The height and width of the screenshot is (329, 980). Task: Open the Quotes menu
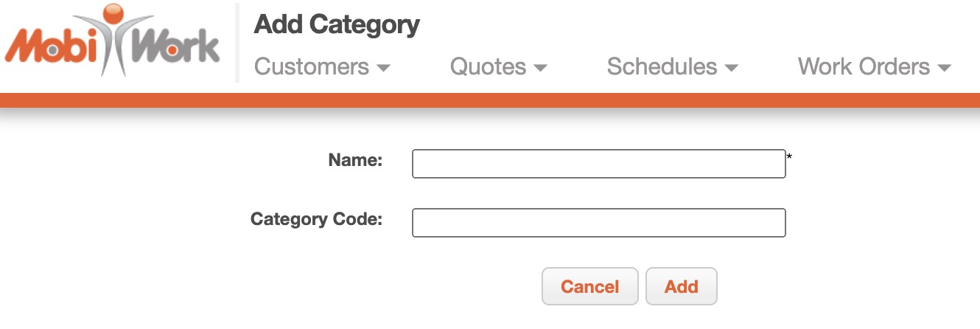pos(488,67)
